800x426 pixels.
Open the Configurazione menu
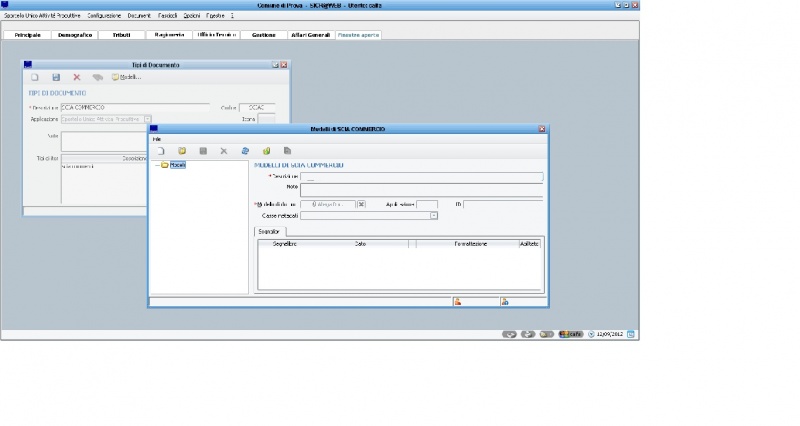tap(105, 16)
